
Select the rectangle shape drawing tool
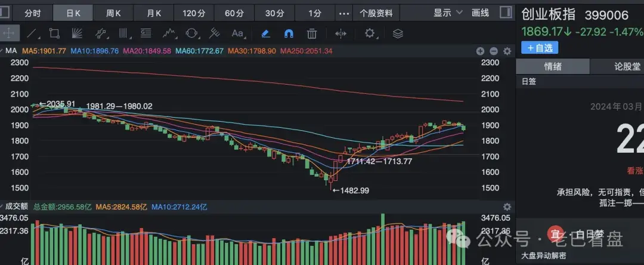(x=54, y=33)
